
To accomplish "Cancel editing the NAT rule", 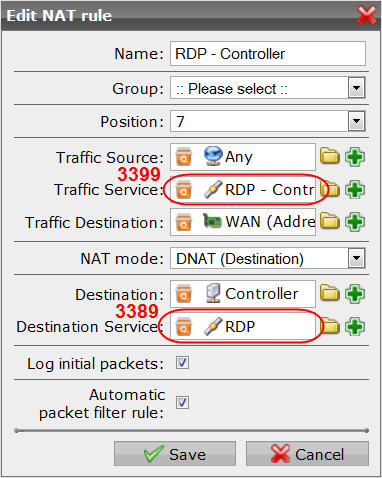I will tap(307, 454).
